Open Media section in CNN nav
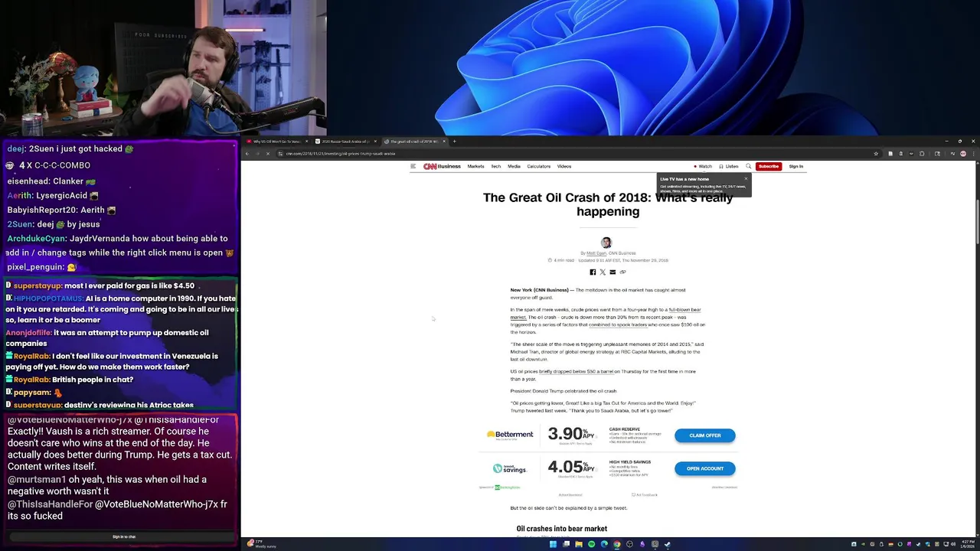 [x=514, y=166]
